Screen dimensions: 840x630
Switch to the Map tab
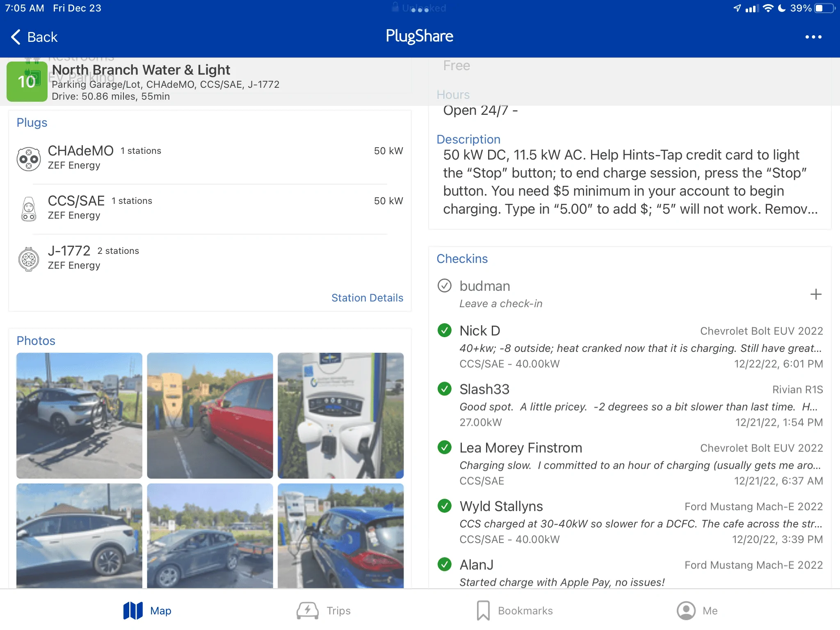[147, 611]
